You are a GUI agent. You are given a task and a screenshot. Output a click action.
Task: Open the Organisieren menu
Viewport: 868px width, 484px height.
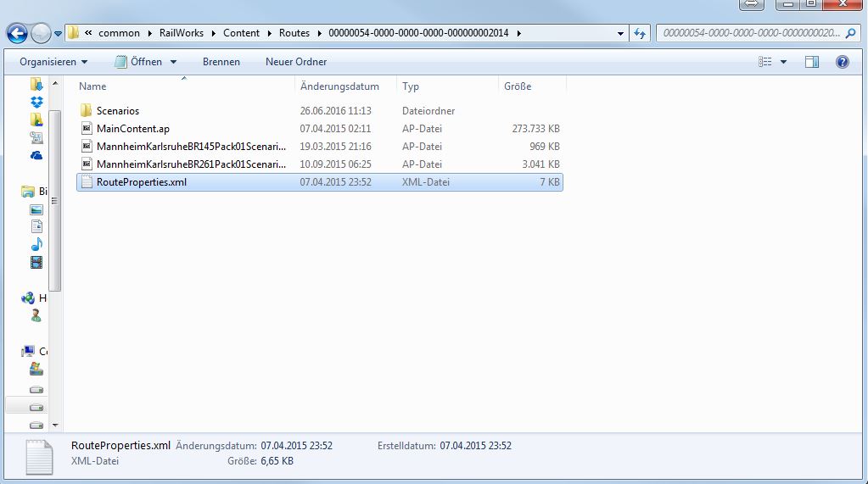[53, 62]
